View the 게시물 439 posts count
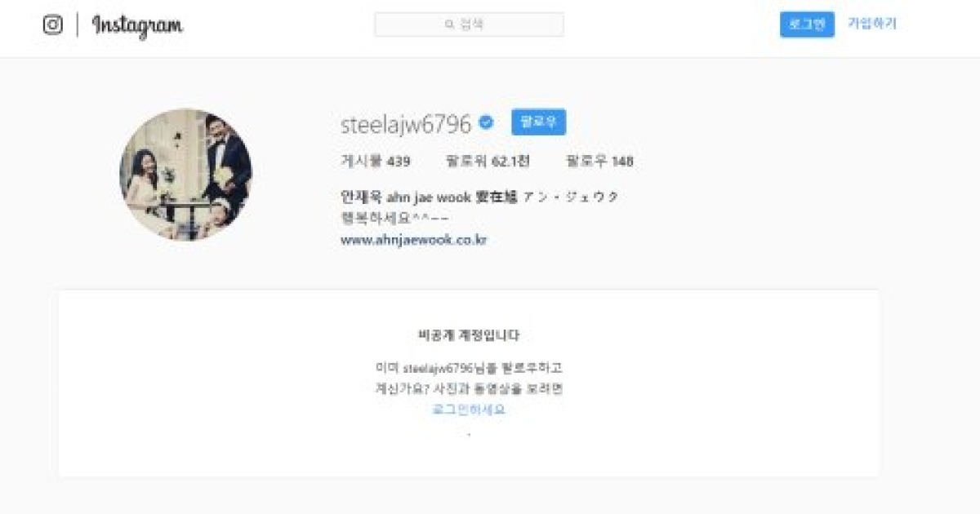 click(376, 162)
